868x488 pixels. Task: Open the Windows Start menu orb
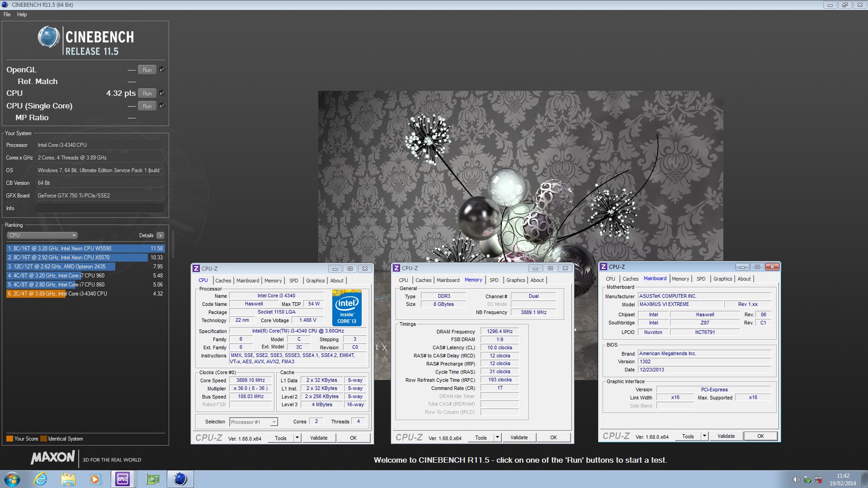click(x=12, y=479)
